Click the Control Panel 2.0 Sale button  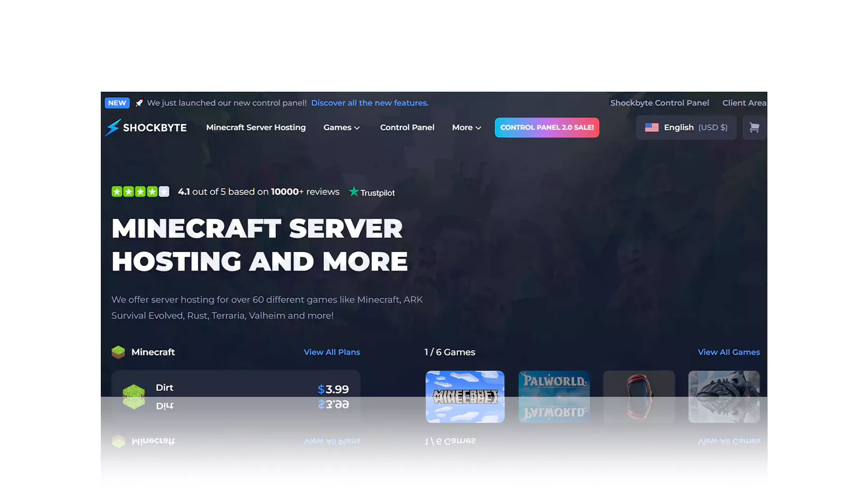click(x=547, y=127)
